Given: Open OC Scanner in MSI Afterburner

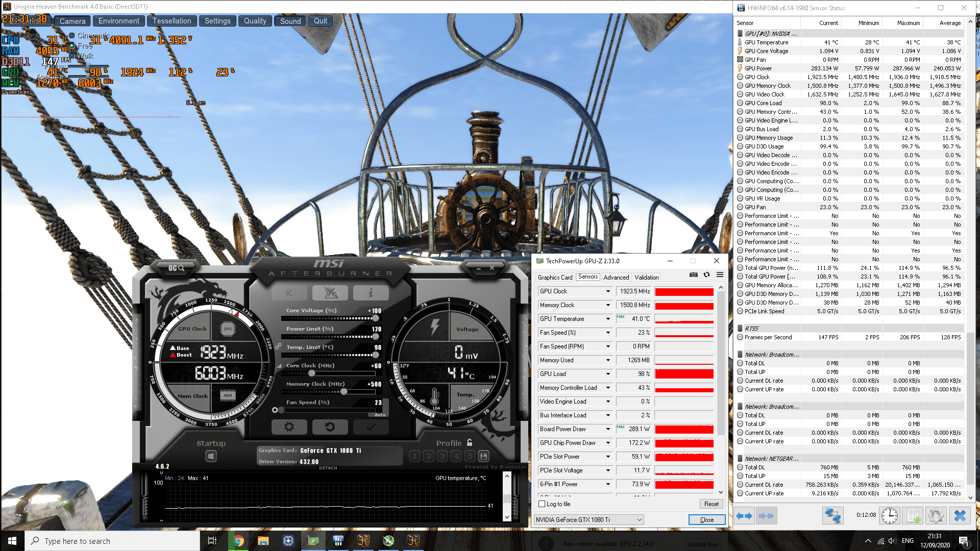Looking at the screenshot, I should pos(176,268).
